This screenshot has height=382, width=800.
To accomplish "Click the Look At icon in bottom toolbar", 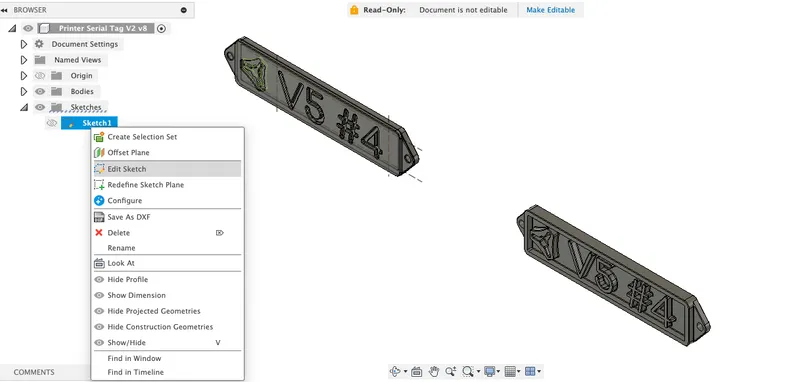I will click(416, 371).
